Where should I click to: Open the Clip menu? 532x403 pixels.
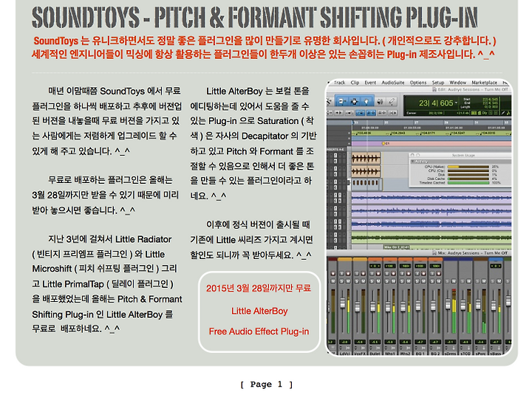355,83
